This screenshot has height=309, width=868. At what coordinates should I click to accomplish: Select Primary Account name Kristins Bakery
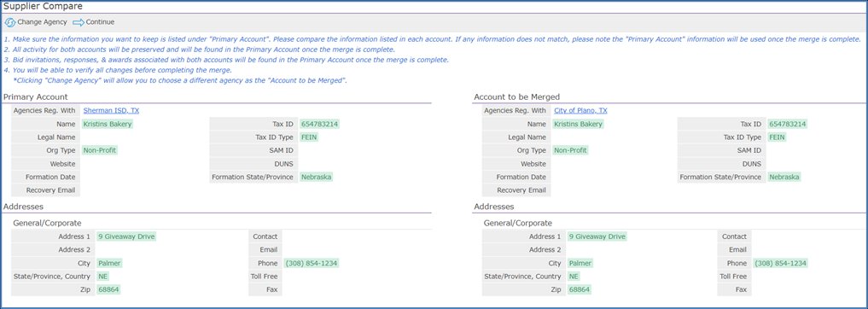pyautogui.click(x=108, y=124)
